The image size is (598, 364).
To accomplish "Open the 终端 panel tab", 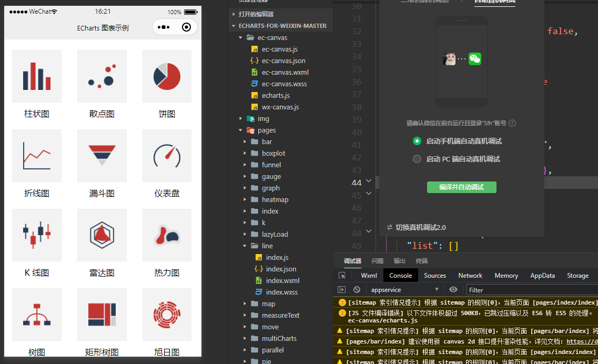I will point(421,261).
